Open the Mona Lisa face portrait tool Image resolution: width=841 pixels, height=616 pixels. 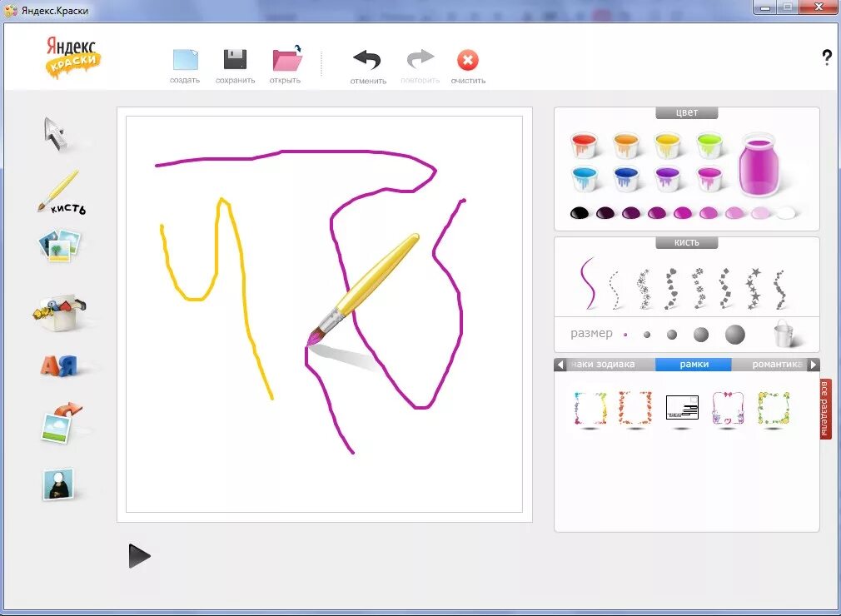[58, 484]
